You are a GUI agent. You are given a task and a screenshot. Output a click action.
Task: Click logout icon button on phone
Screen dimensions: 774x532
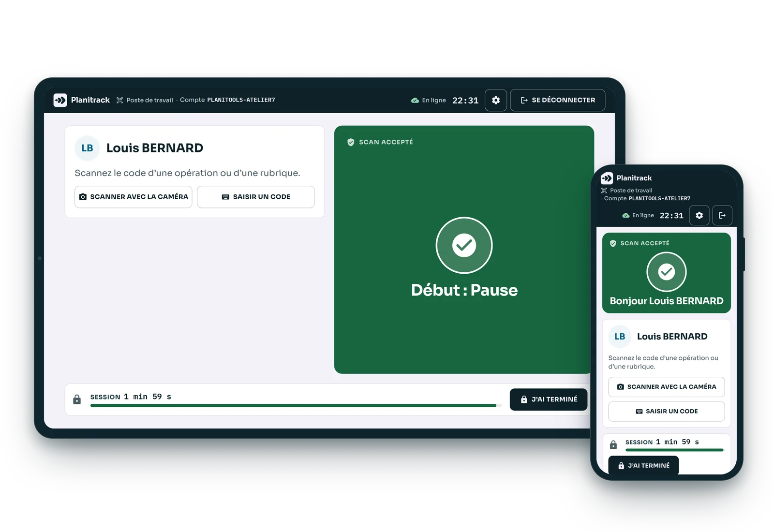pos(722,215)
